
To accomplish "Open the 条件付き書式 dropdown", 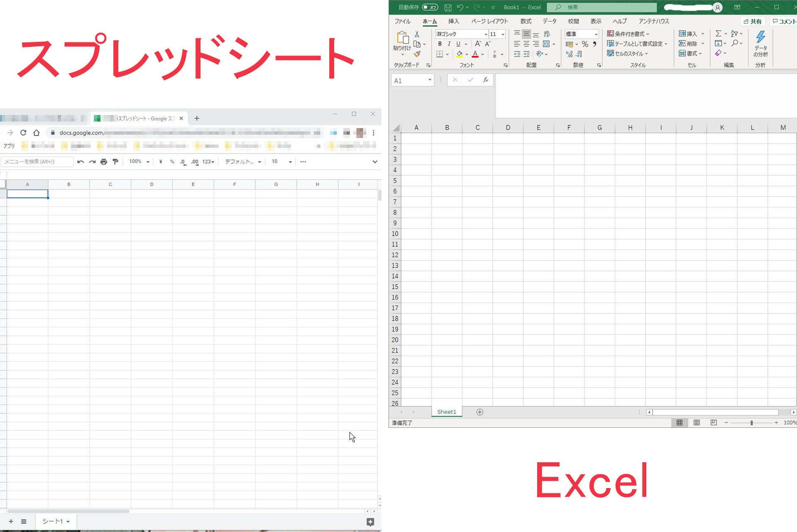I will [628, 34].
